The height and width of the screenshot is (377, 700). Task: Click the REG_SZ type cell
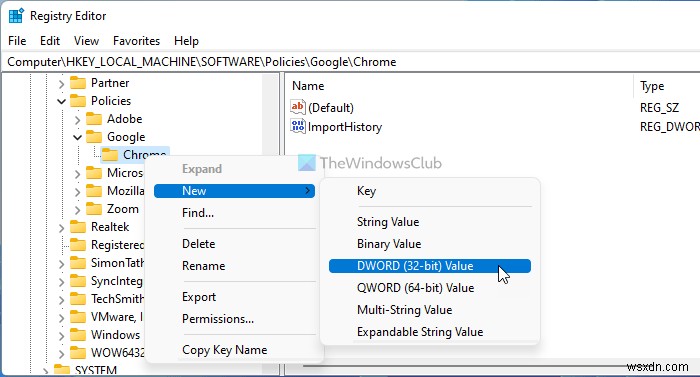click(659, 108)
